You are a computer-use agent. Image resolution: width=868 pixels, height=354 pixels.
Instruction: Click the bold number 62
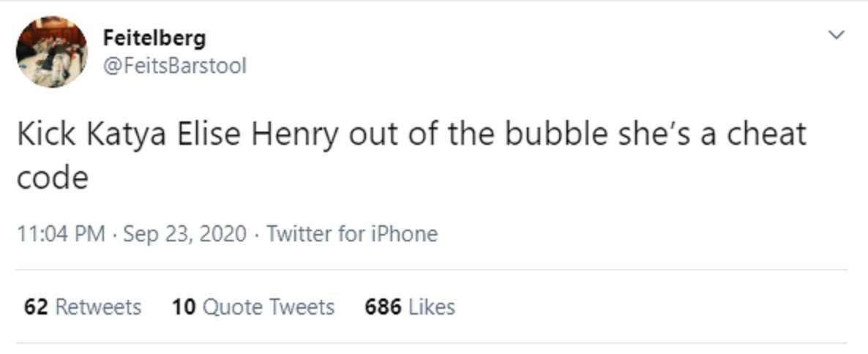click(x=35, y=306)
